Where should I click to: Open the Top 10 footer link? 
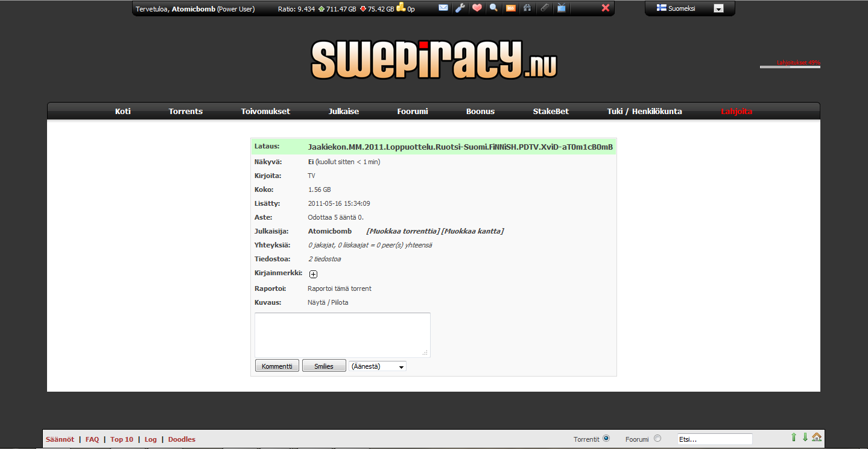122,439
